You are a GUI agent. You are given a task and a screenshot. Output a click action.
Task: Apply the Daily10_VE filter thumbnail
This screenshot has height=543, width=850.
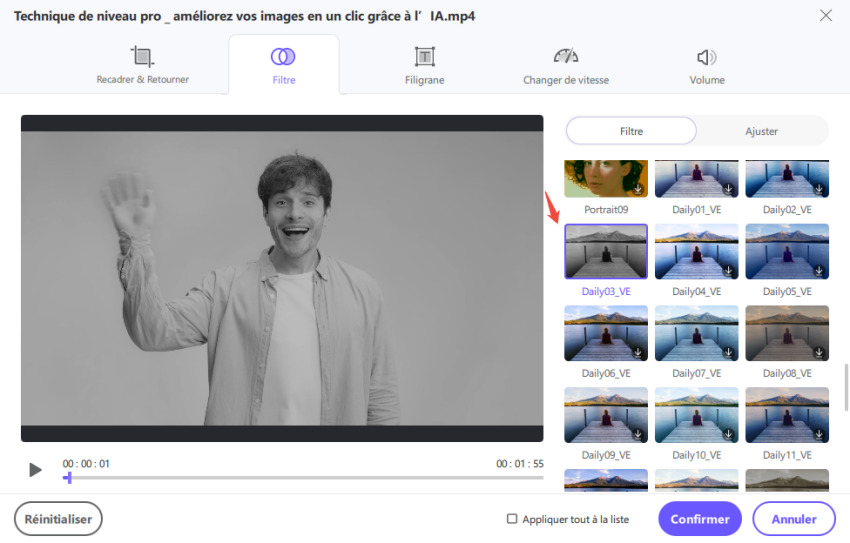(697, 415)
